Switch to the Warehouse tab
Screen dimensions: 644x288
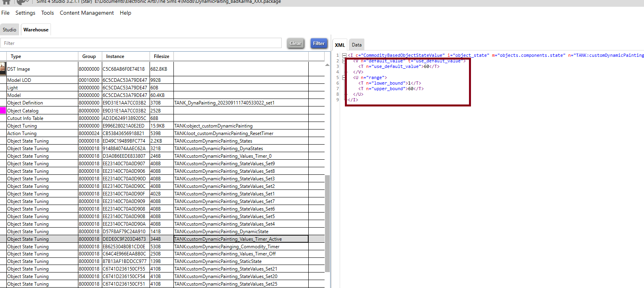[36, 30]
